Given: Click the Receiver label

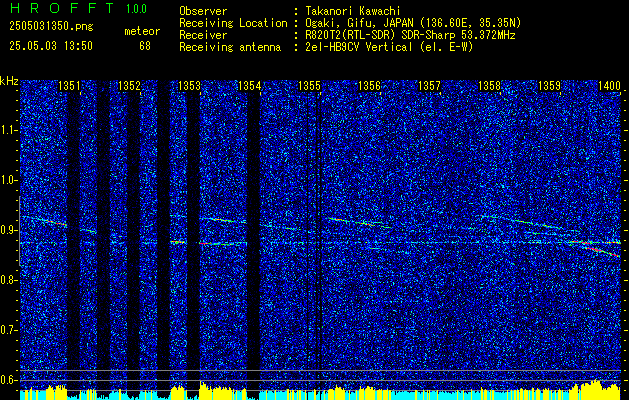Looking at the screenshot, I should pos(203,35).
